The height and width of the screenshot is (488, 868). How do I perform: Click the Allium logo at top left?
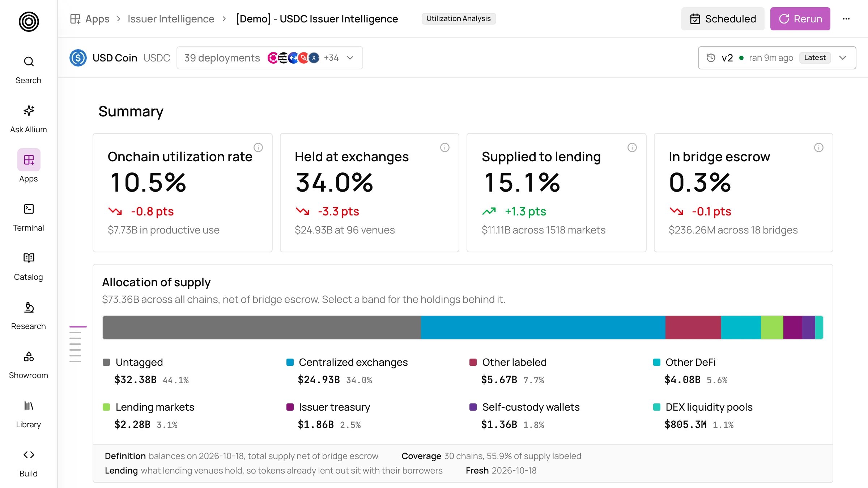tap(29, 22)
